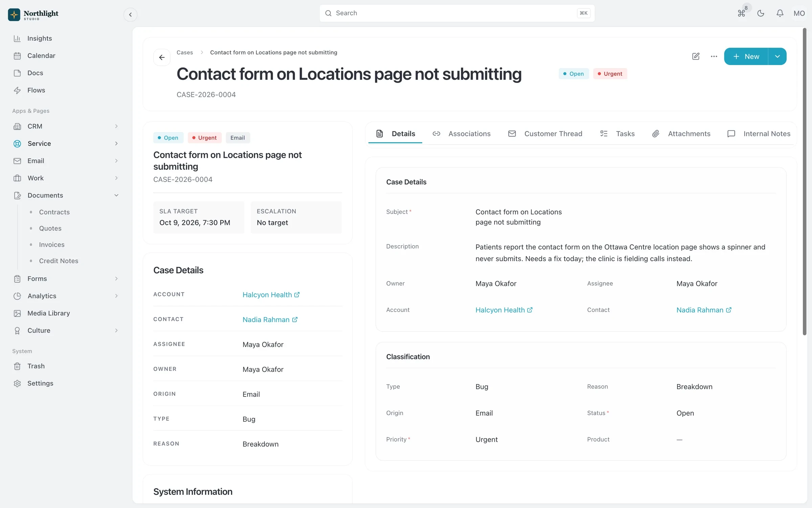Click the Cases breadcrumb link
The height and width of the screenshot is (508, 812).
pyautogui.click(x=185, y=52)
